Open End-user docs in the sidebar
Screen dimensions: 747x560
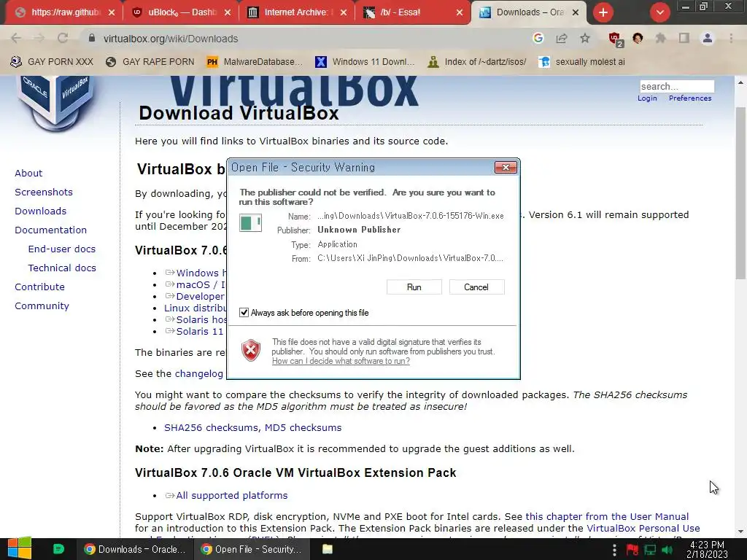[x=62, y=249]
